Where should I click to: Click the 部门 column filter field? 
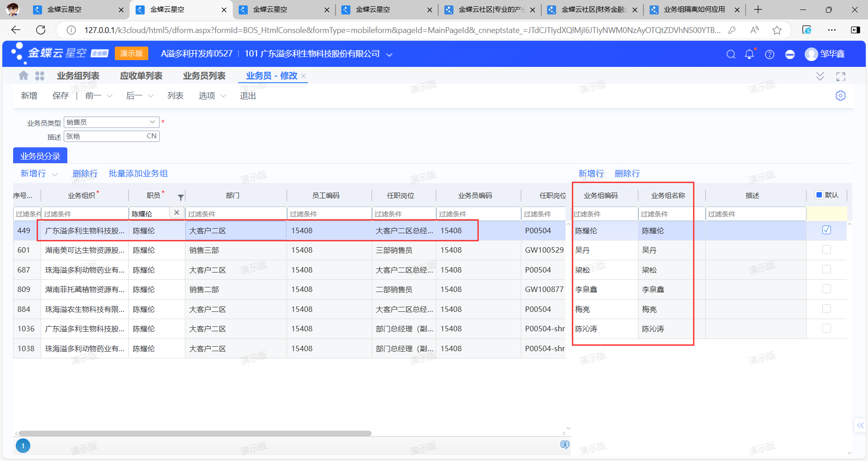236,213
